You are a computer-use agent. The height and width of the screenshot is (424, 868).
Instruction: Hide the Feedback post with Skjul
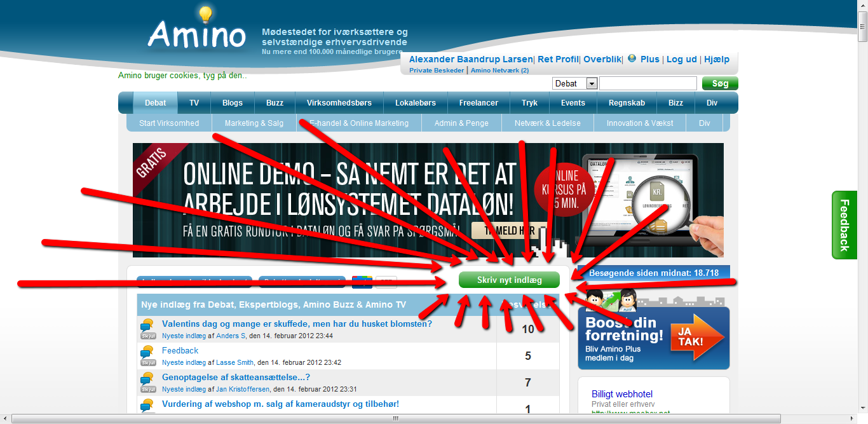click(x=148, y=362)
